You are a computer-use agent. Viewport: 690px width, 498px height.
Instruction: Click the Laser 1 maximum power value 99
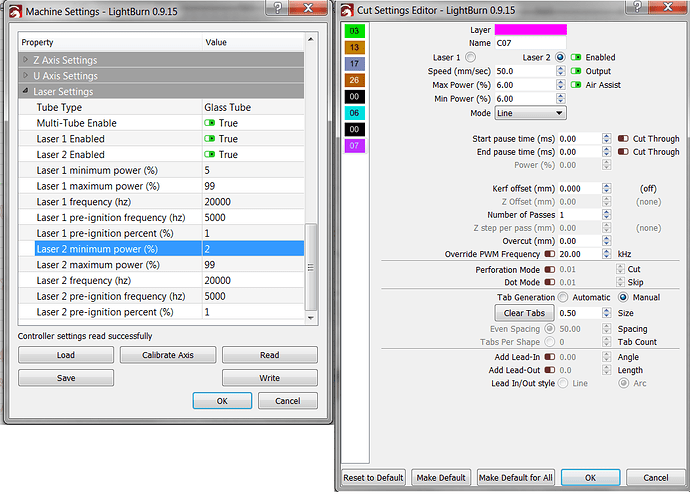pos(209,186)
